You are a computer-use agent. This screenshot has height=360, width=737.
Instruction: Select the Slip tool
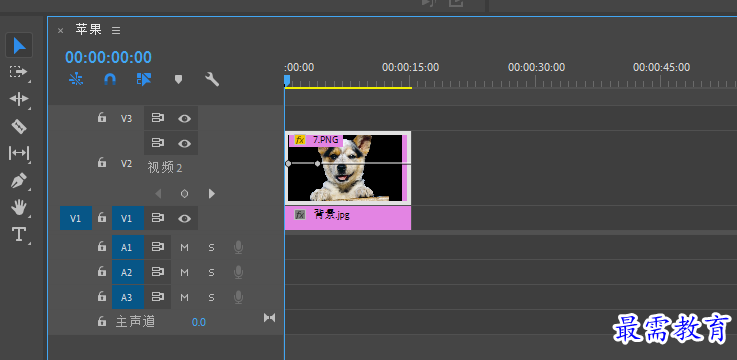point(19,153)
